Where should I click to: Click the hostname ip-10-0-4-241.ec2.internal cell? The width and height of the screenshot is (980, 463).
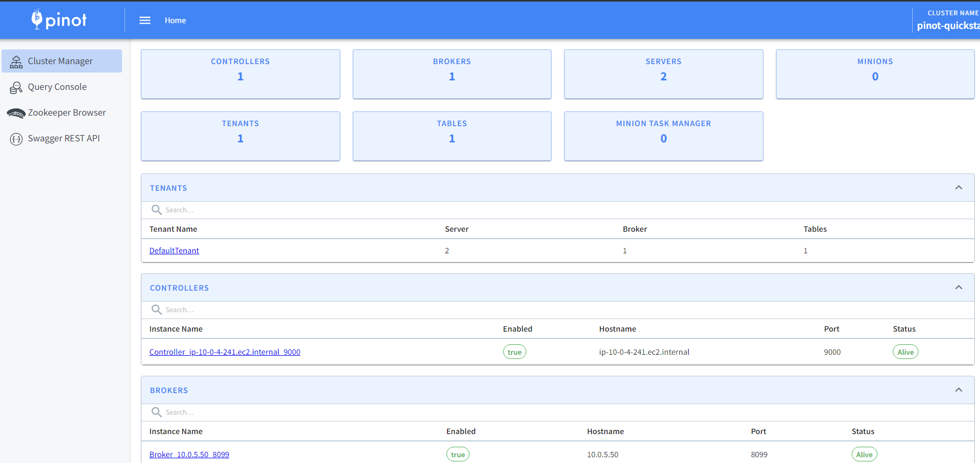point(644,352)
